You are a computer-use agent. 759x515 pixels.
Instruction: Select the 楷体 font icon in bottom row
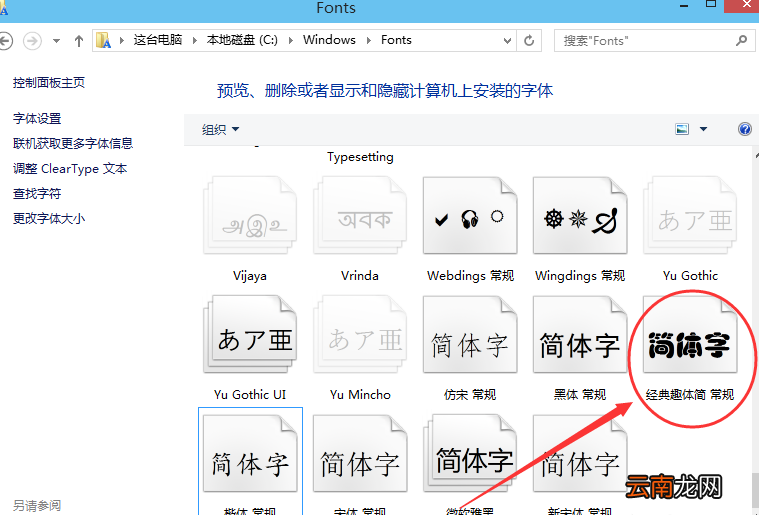(x=250, y=454)
